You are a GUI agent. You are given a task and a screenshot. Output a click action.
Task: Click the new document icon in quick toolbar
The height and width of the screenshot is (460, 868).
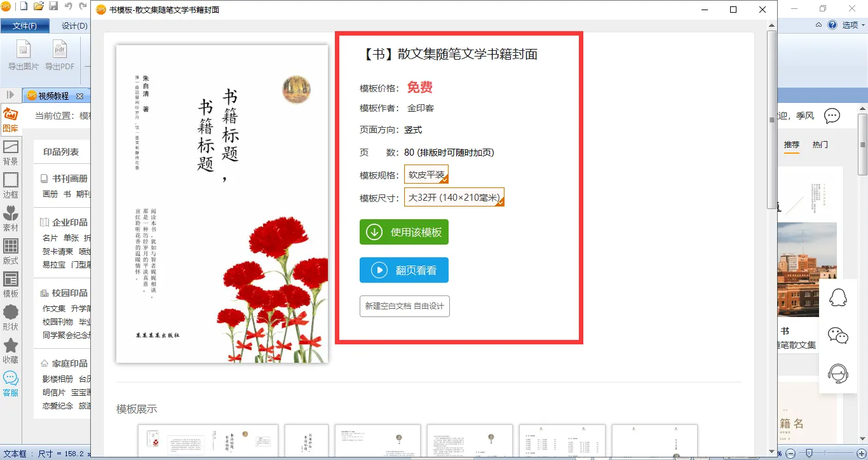pos(24,7)
